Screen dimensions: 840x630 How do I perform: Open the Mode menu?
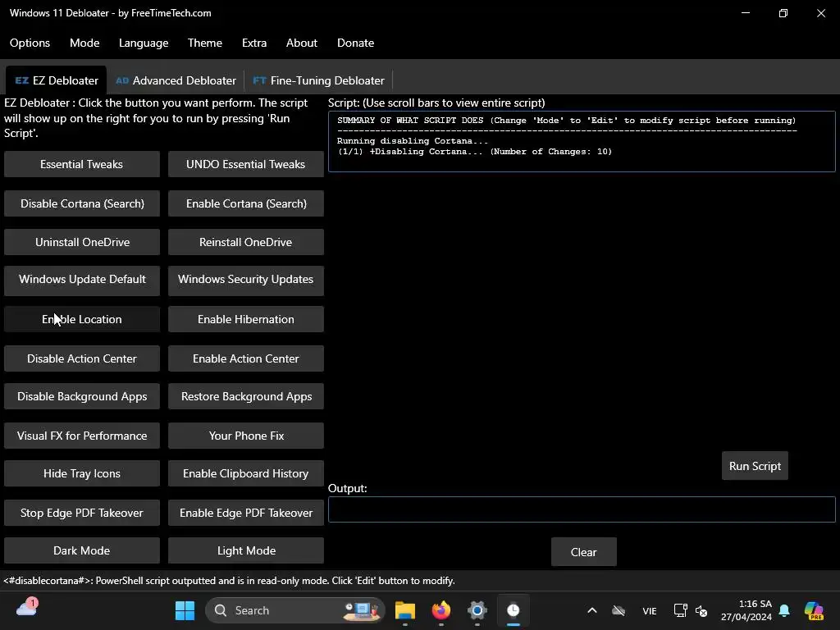(84, 43)
